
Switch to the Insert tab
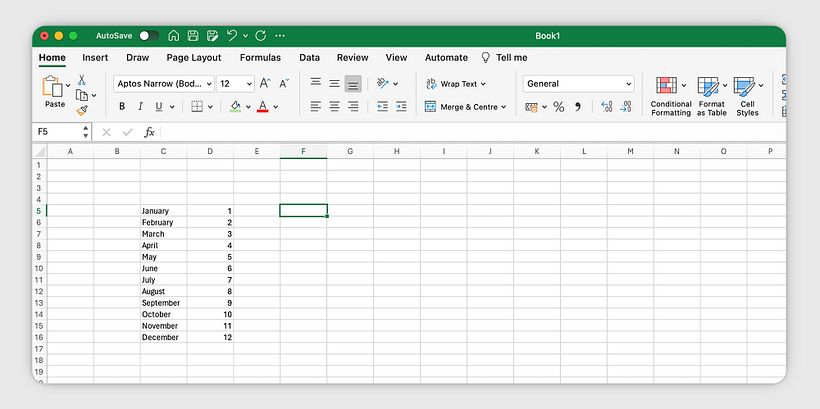coord(95,58)
